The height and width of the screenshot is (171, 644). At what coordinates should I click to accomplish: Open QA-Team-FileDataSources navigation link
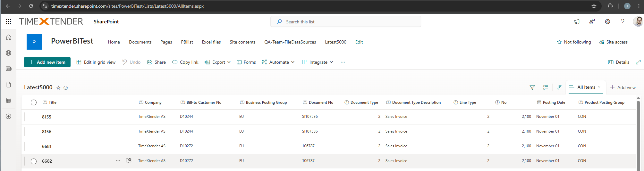(290, 42)
